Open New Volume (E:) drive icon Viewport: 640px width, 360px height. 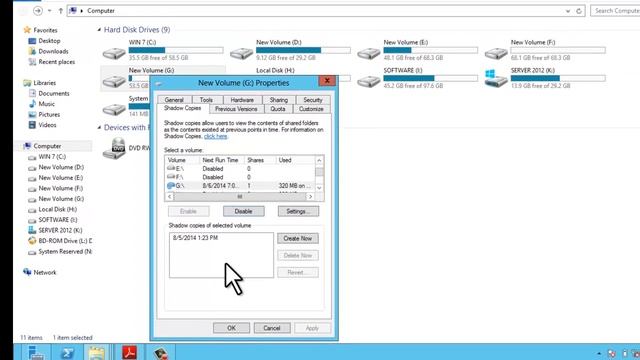click(369, 53)
